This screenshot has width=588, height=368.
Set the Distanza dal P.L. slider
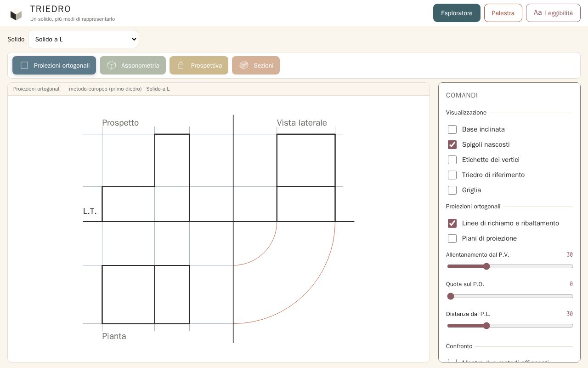pyautogui.click(x=510, y=326)
